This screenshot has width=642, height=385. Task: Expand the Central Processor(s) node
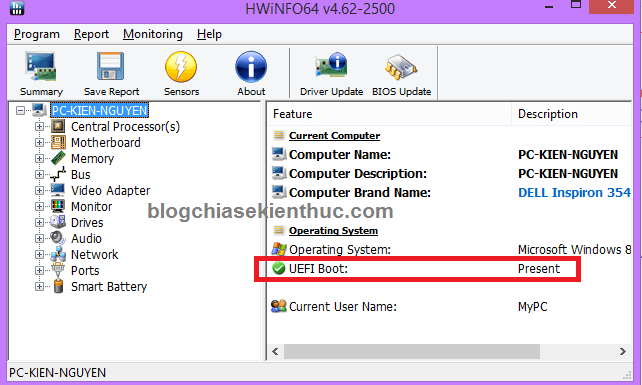tap(39, 127)
